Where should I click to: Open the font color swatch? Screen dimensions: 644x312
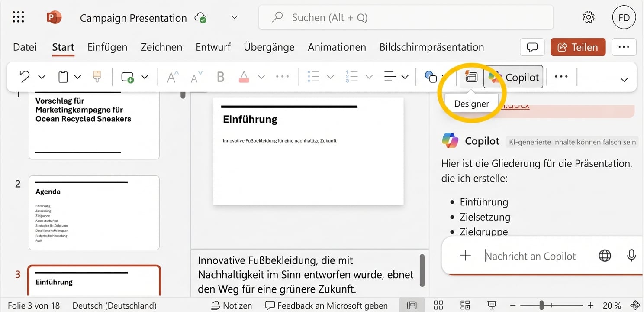pos(244,76)
